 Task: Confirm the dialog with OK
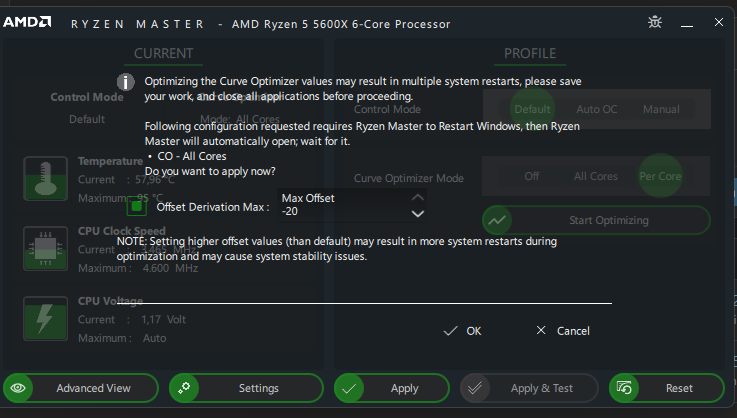pos(463,331)
